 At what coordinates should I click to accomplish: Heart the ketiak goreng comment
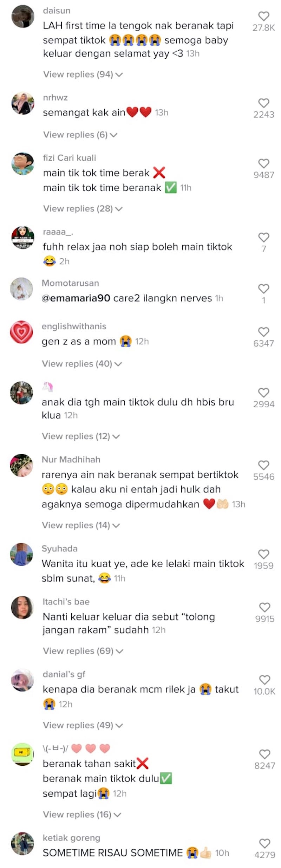tap(264, 843)
